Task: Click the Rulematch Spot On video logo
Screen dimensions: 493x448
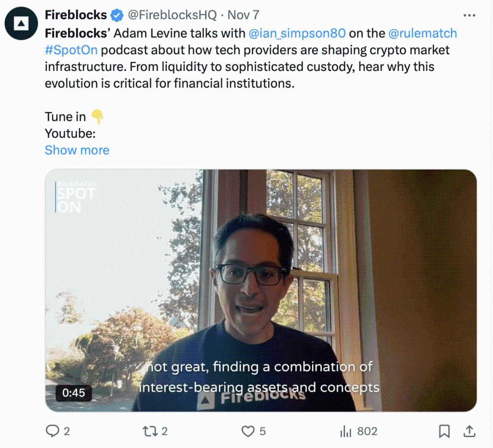Action: click(75, 198)
